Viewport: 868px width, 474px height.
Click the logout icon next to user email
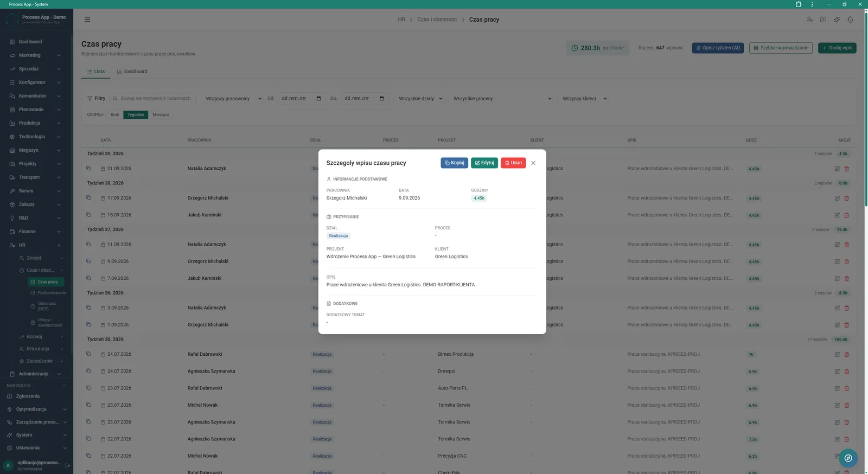68,465
